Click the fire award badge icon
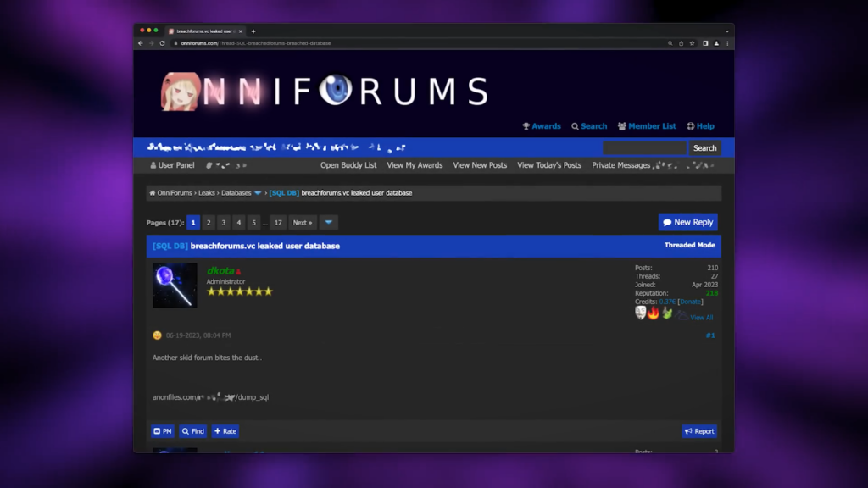Image resolution: width=868 pixels, height=488 pixels. 654,313
